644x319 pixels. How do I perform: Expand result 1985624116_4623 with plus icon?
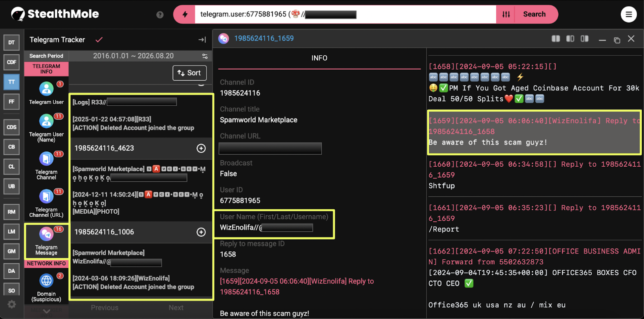(x=201, y=148)
